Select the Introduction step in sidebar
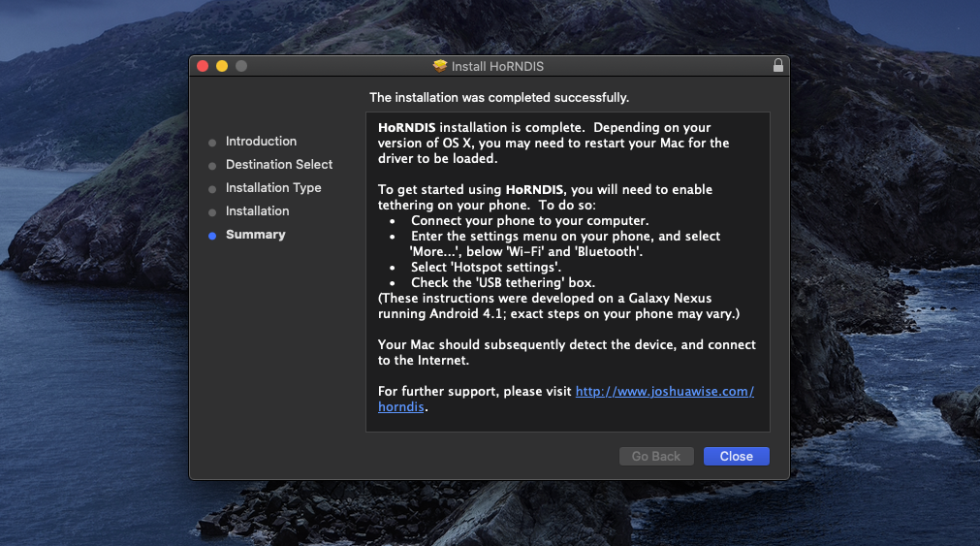 click(x=262, y=142)
